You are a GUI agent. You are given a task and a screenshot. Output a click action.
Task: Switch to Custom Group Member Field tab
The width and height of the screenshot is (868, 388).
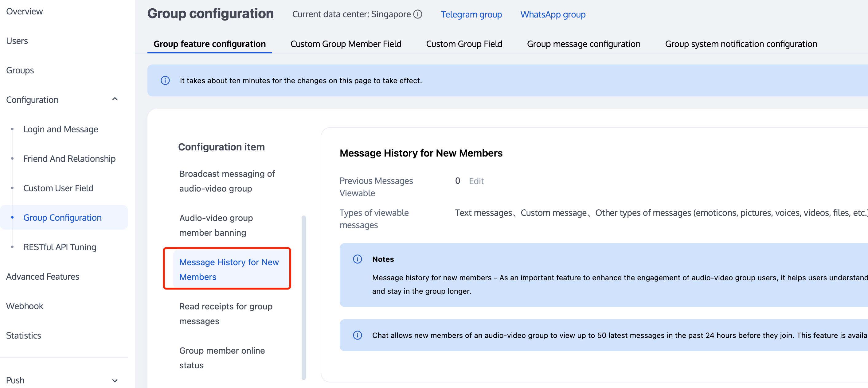tap(346, 44)
